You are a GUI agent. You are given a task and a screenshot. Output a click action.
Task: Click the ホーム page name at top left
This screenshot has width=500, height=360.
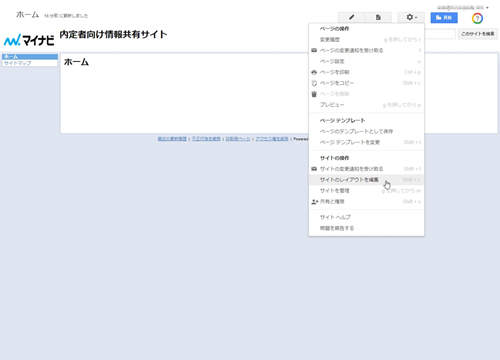coord(28,15)
